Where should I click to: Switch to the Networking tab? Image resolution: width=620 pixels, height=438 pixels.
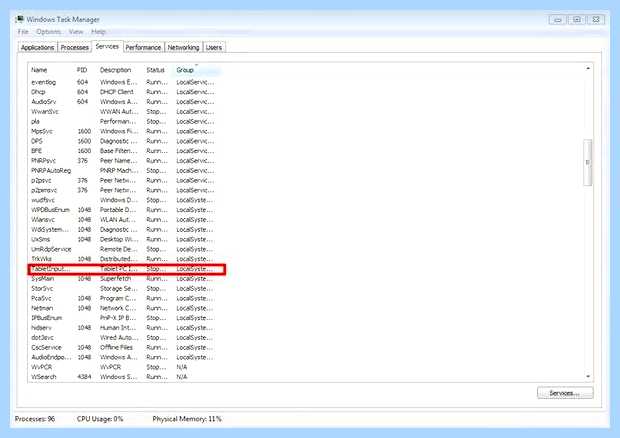[183, 47]
